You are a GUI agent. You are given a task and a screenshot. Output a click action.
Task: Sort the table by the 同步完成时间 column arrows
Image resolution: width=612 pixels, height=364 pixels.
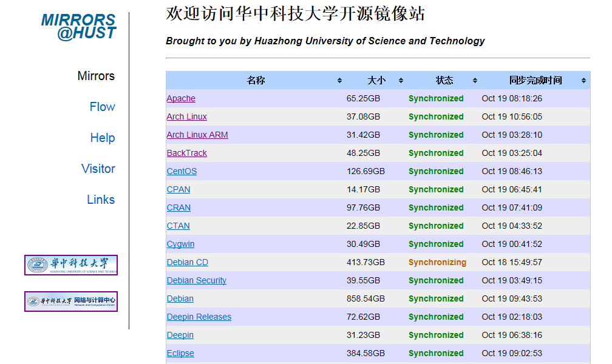click(x=583, y=80)
